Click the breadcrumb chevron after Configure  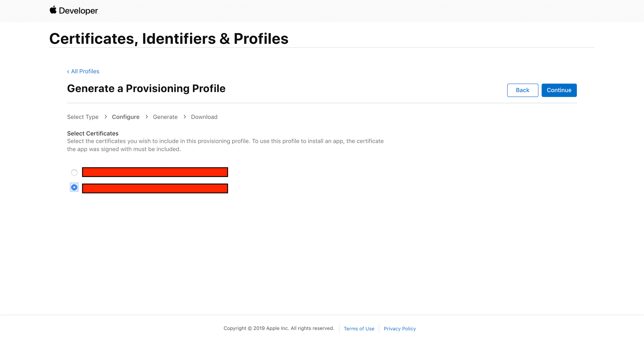(x=147, y=117)
